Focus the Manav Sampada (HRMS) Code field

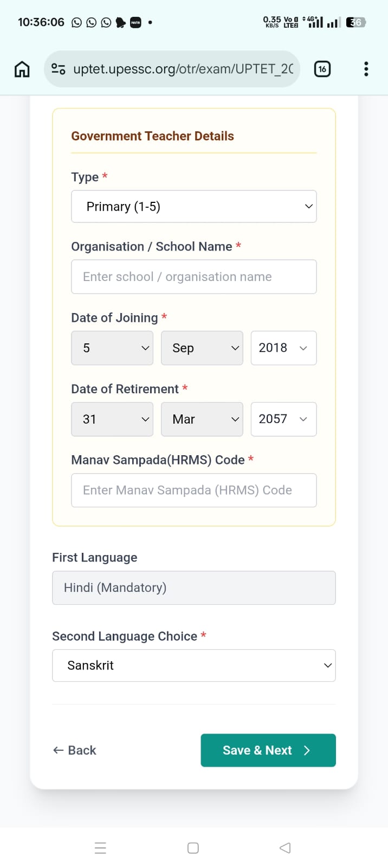tap(194, 490)
